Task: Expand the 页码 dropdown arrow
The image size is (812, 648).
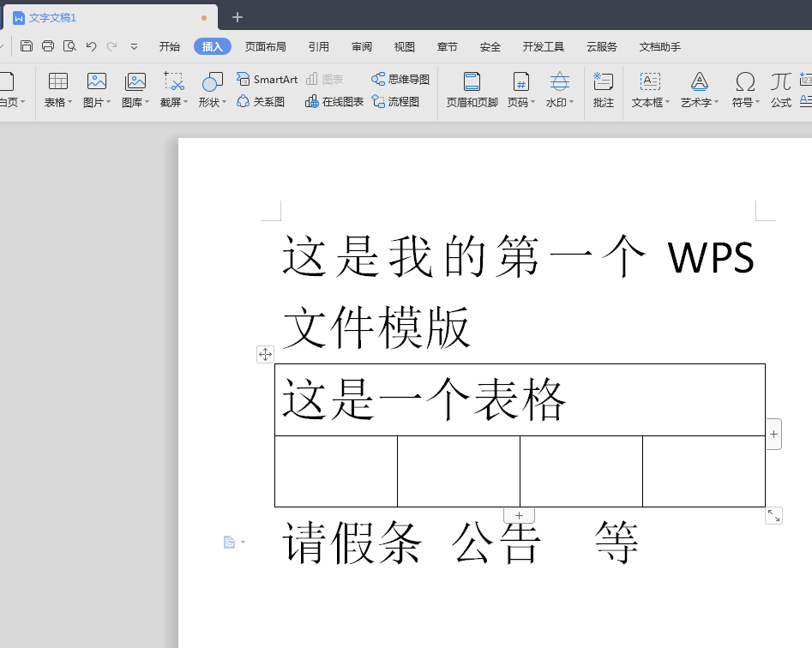Action: pyautogui.click(x=532, y=102)
